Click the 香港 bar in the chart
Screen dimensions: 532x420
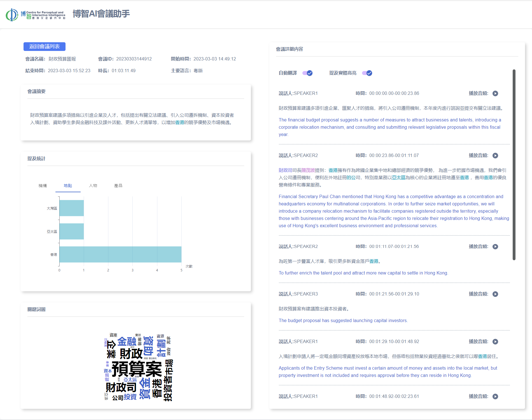pyautogui.click(x=120, y=254)
